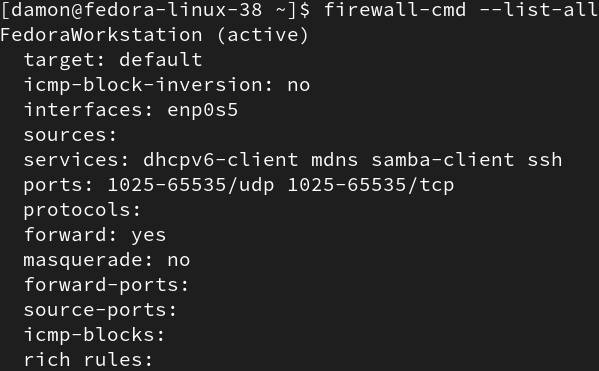Click the protocols: line
The image size is (599, 371).
(82, 211)
